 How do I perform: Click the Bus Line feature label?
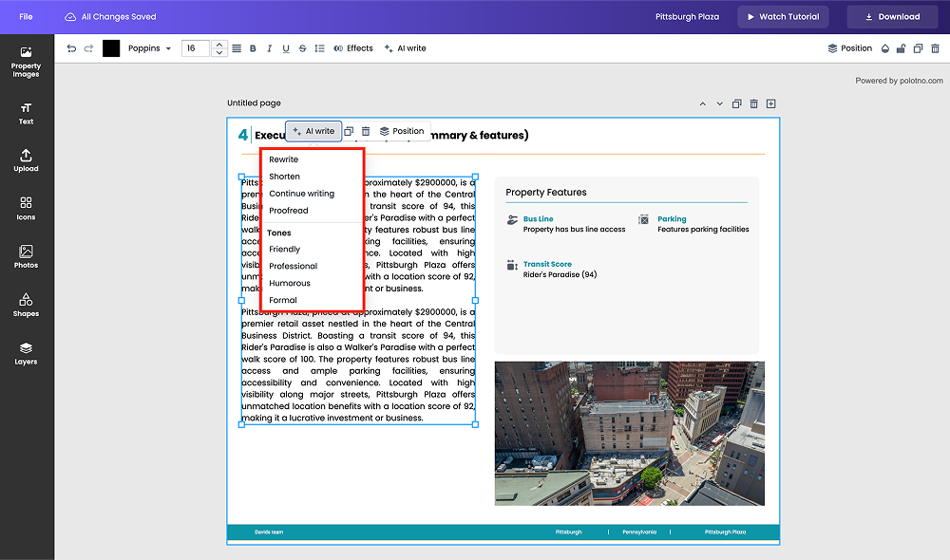[538, 219]
